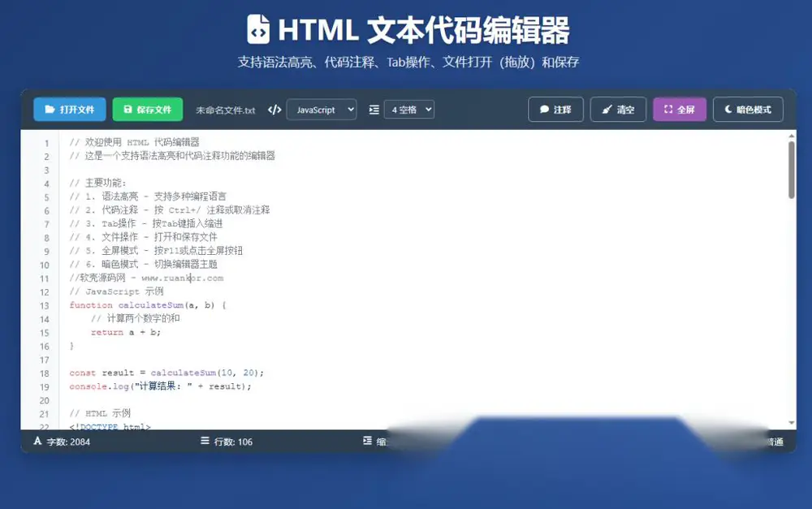This screenshot has width=812, height=509.
Task: Click the line 'return a + b;'
Action: (x=126, y=332)
